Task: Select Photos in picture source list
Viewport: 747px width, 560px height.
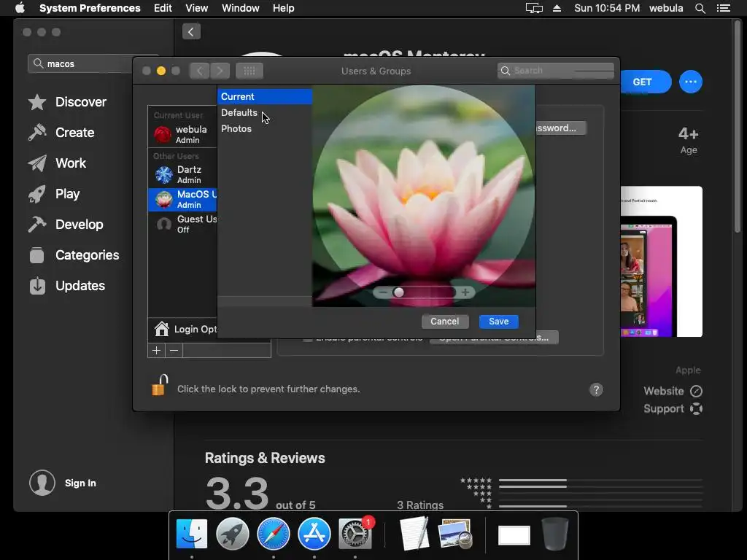Action: click(264, 128)
